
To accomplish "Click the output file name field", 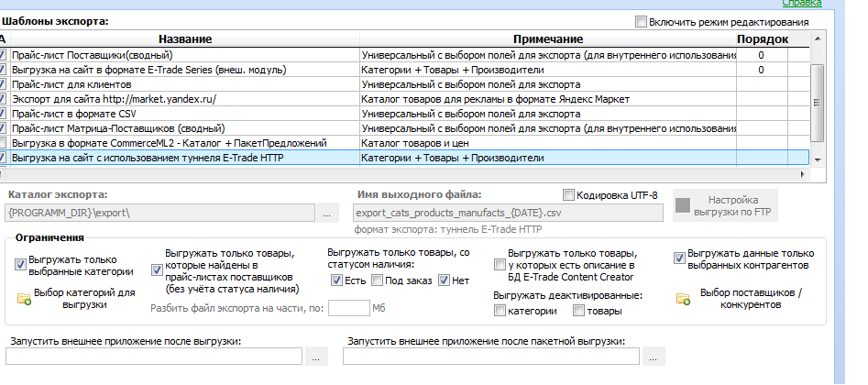I will point(508,214).
